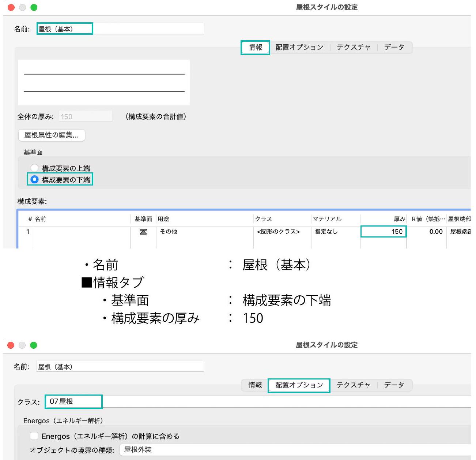Click the 基準面 icon in component row 1
Image resolution: width=476 pixels, height=460 pixels.
[143, 232]
